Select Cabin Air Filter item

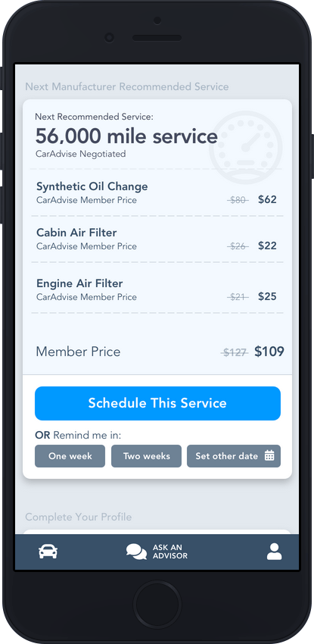coord(157,239)
